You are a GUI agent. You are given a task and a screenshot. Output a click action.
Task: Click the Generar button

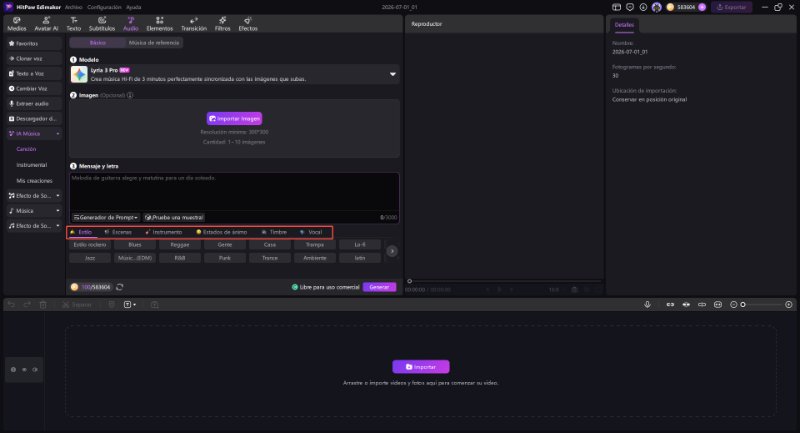379,287
